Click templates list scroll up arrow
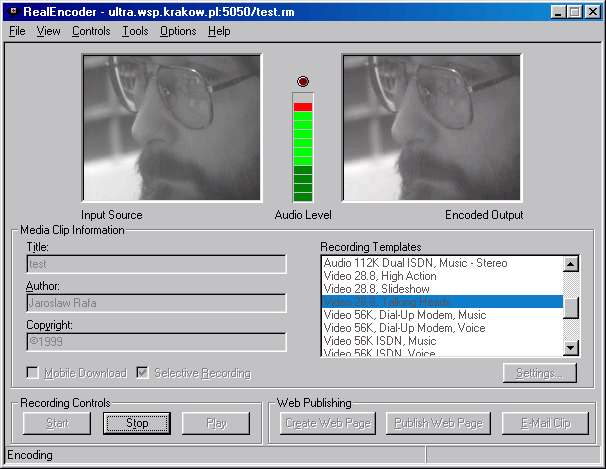This screenshot has height=469, width=606. [x=571, y=264]
